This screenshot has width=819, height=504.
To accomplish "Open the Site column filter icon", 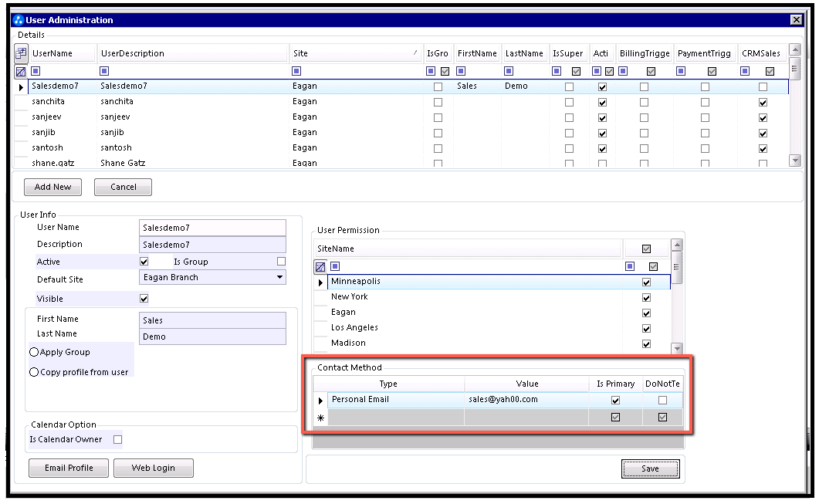I will point(296,71).
